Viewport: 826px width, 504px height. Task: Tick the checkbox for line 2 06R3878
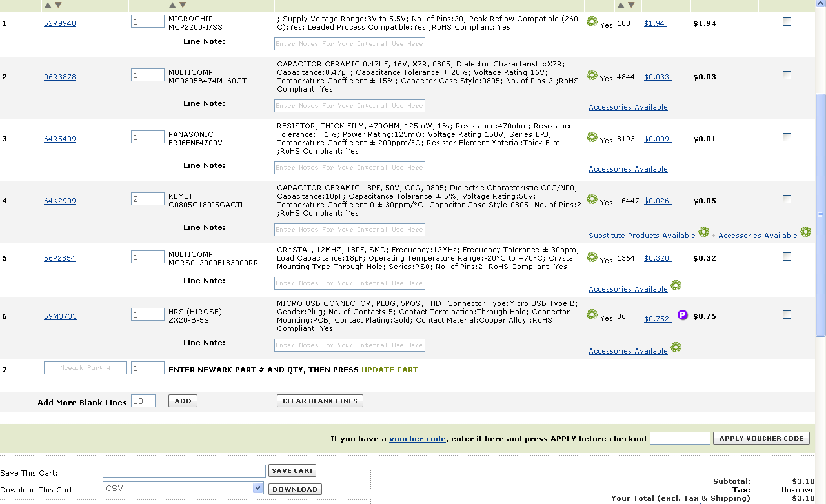787,76
